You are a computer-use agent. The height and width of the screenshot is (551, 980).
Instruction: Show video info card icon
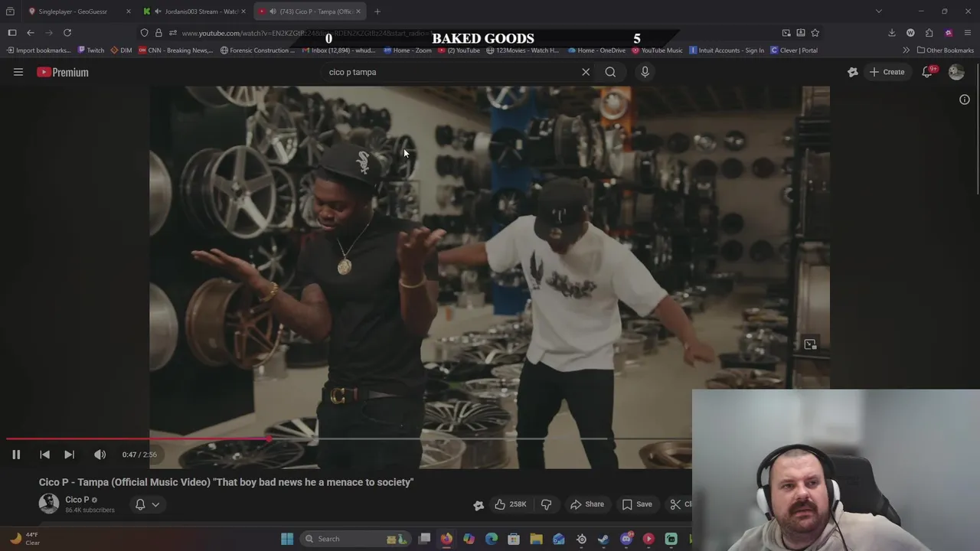[965, 99]
